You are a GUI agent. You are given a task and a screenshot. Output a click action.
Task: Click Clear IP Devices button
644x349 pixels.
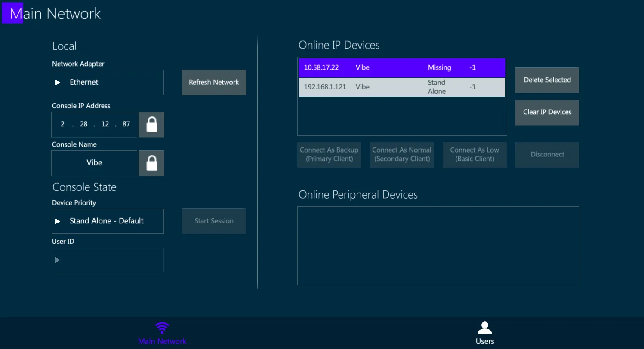point(547,112)
